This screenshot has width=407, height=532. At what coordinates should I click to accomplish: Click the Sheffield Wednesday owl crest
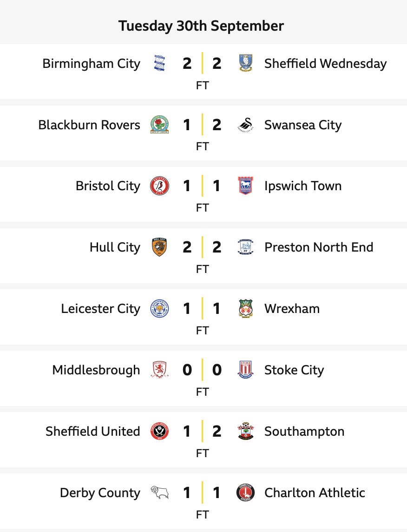[x=245, y=63]
